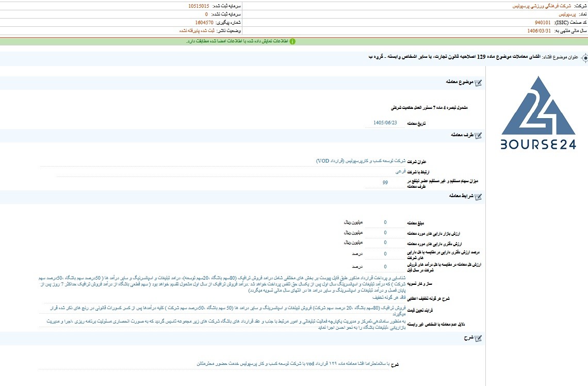Image resolution: width=588 pixels, height=386 pixels.
Task: Open company link شرکت فرهنگي ورزشي پرسپوليس
Action: click(542, 6)
